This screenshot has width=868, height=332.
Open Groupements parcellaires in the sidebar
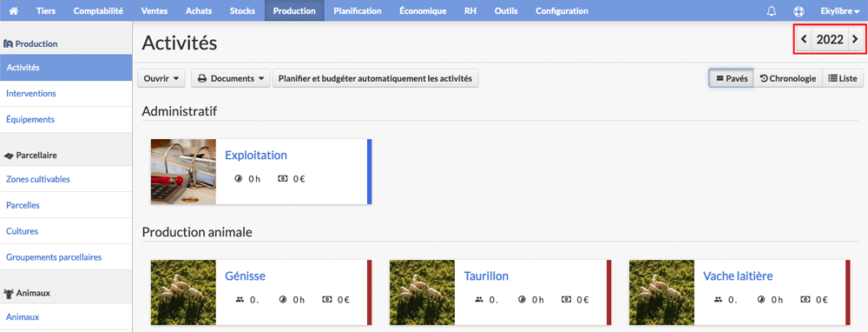point(66,257)
